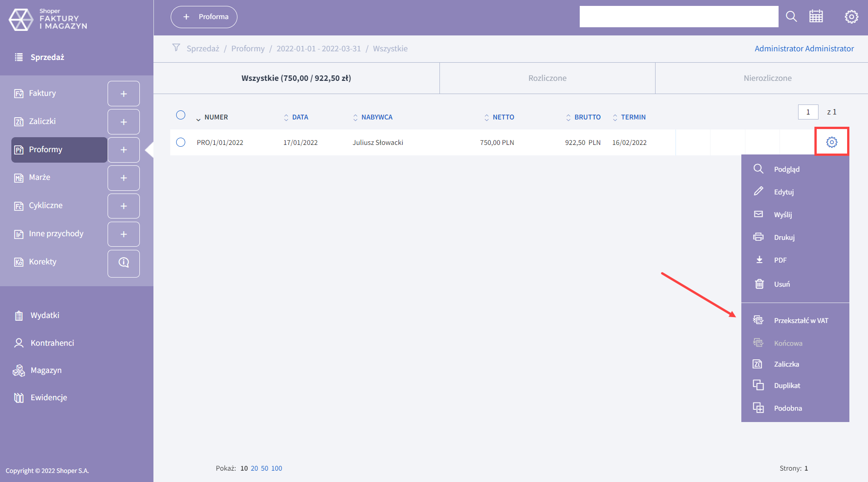
Task: Show 50 items per page
Action: coord(264,468)
